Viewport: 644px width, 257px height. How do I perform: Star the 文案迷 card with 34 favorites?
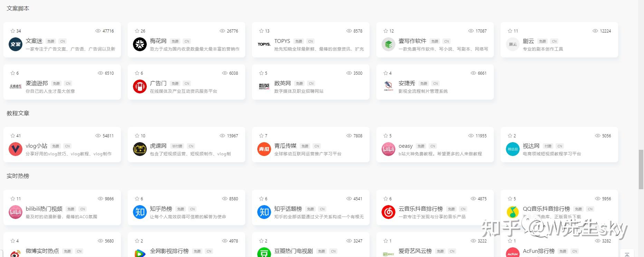point(13,31)
